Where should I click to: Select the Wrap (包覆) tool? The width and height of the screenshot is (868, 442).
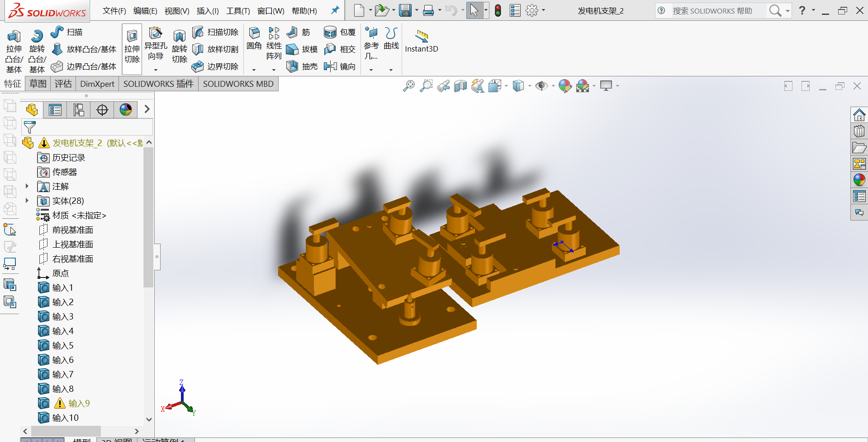(x=340, y=32)
